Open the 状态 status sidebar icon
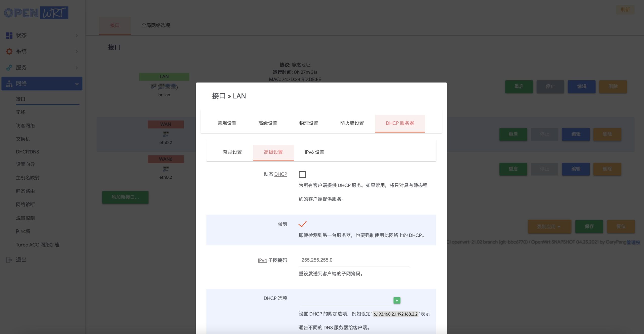The width and height of the screenshot is (644, 334). pos(9,35)
